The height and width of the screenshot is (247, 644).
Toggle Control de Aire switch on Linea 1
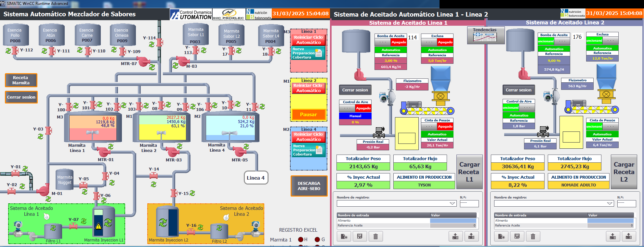pos(355,108)
